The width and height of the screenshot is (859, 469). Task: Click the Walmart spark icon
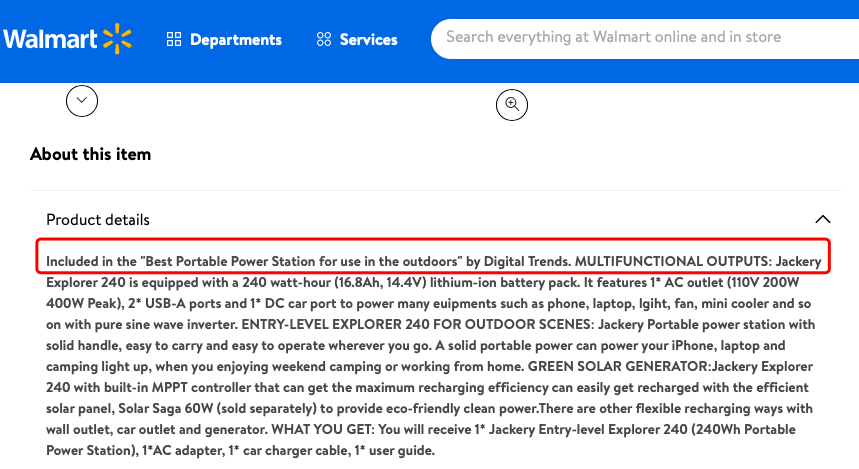pos(117,39)
